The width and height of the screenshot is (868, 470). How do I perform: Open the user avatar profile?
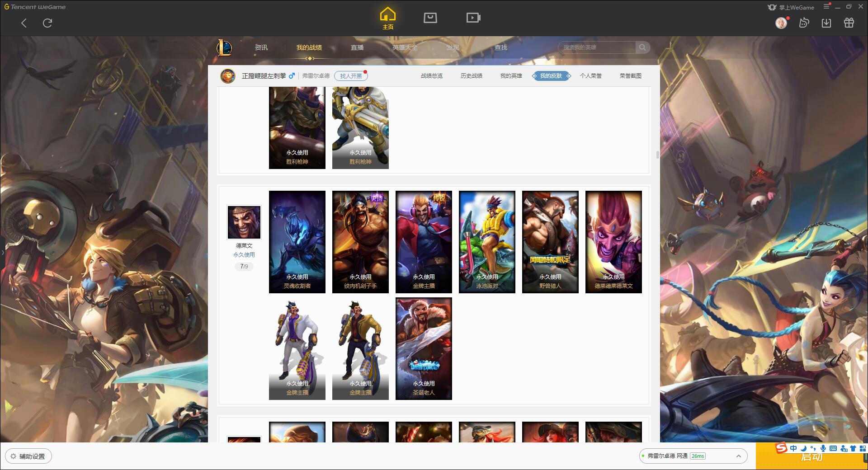point(781,23)
